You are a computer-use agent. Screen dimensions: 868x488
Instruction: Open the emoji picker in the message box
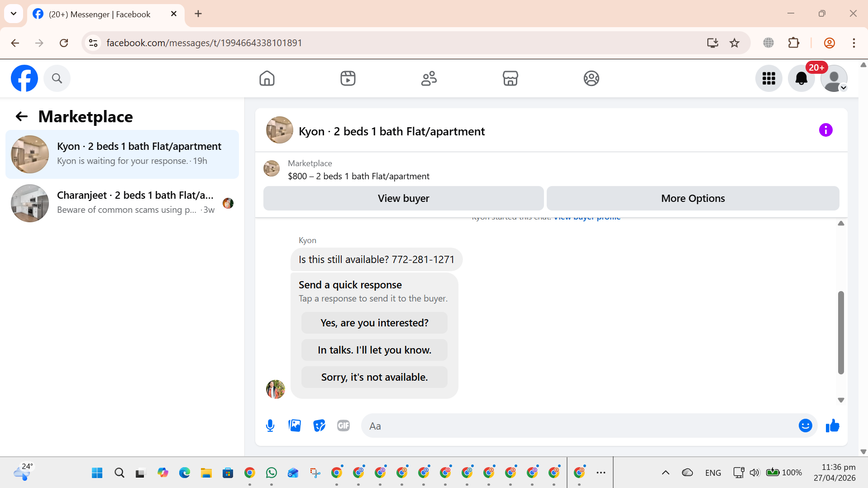pos(805,426)
